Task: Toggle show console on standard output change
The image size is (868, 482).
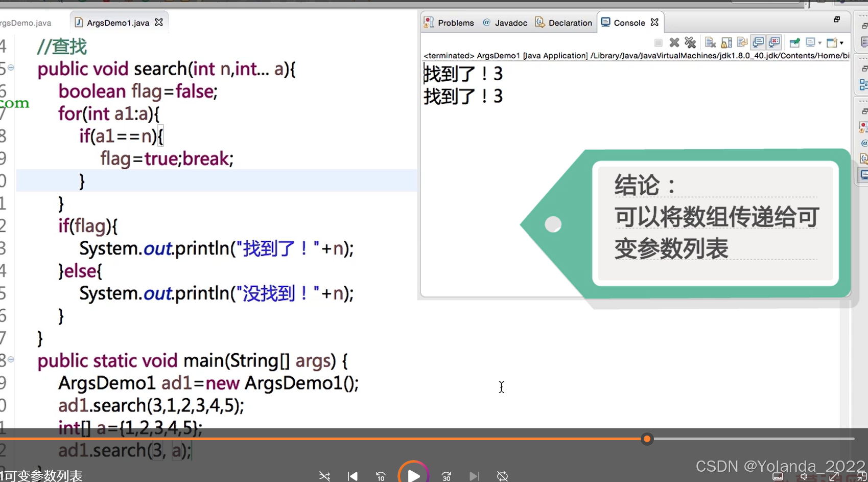Action: [758, 42]
